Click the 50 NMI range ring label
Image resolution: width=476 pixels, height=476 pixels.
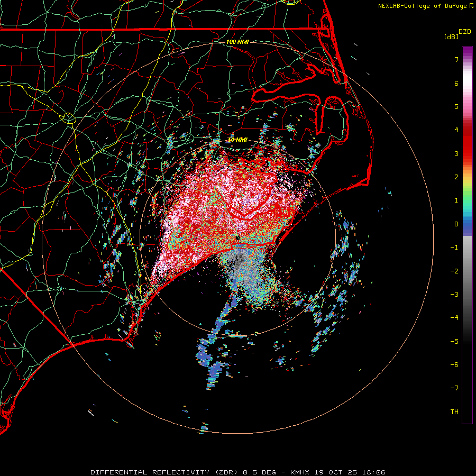point(237,140)
